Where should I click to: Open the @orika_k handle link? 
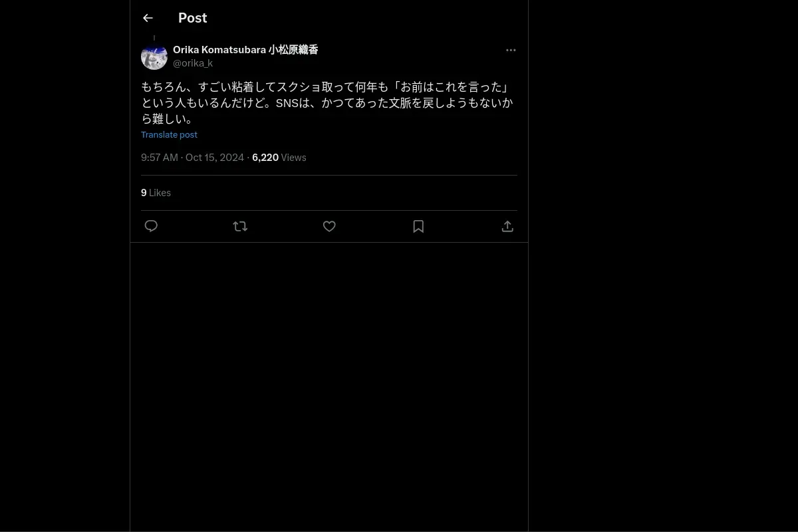pos(193,63)
